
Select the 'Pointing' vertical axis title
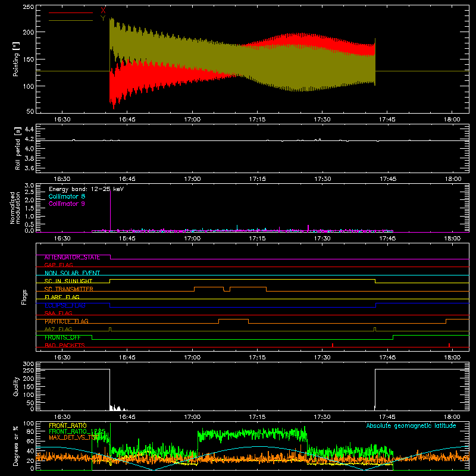pos(16,59)
